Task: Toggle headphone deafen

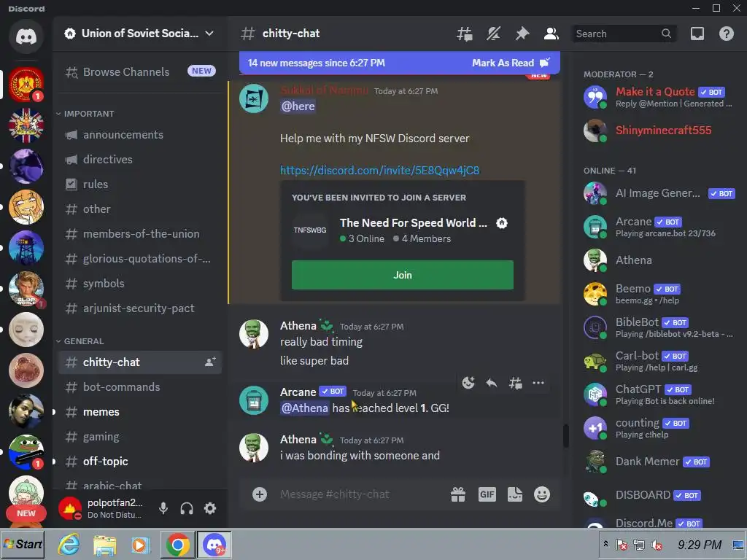Action: (x=187, y=508)
